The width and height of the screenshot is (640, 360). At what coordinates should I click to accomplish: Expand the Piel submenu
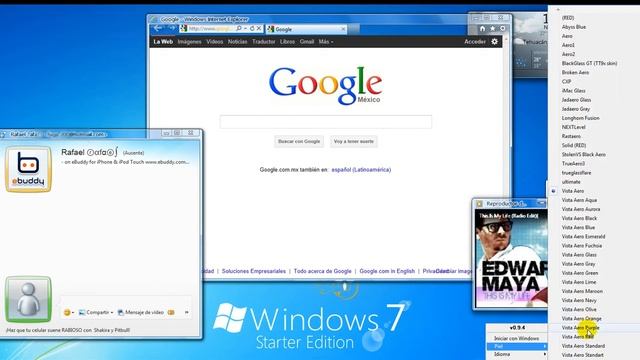(516, 346)
